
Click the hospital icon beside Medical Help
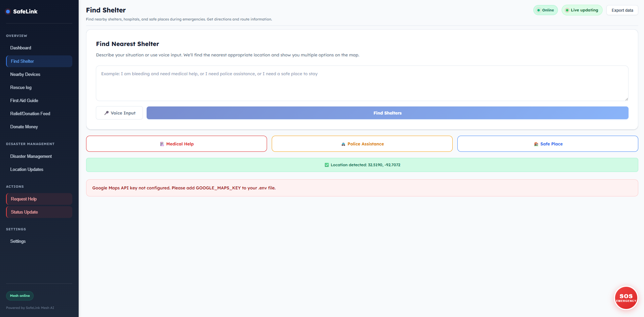(x=162, y=144)
